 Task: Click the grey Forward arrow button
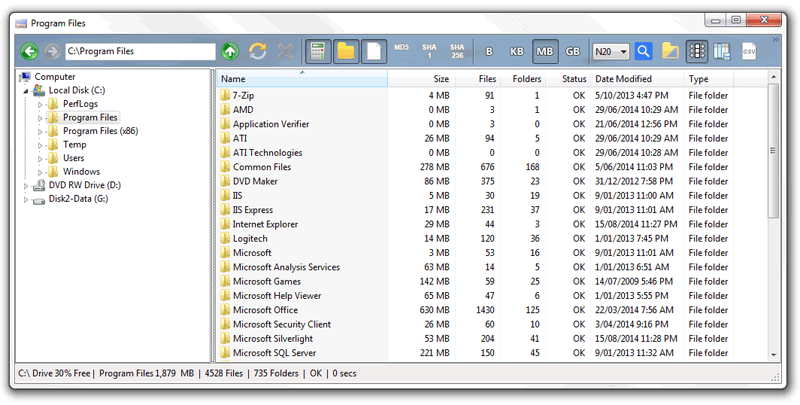coord(52,51)
